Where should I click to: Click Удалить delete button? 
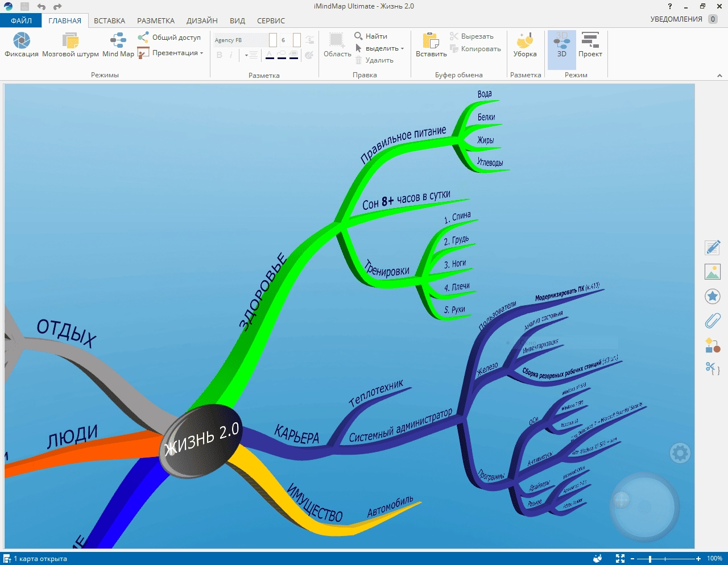pyautogui.click(x=374, y=60)
